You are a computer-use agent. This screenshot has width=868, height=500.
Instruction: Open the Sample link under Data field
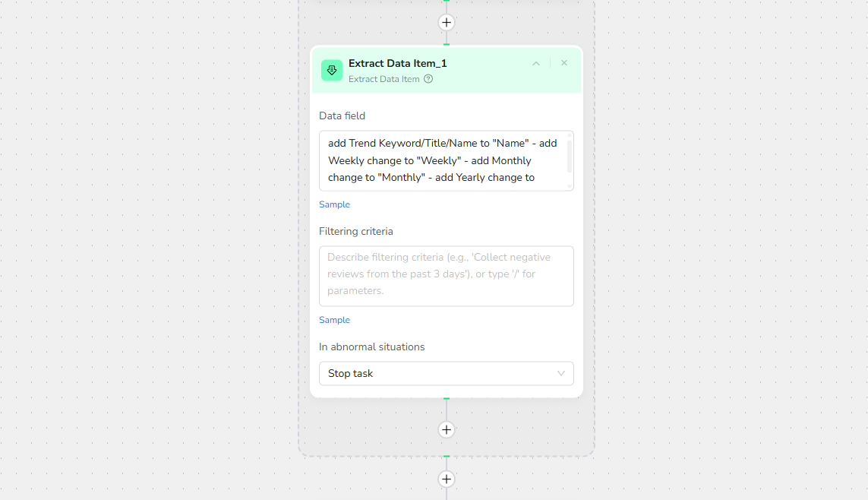pos(334,204)
